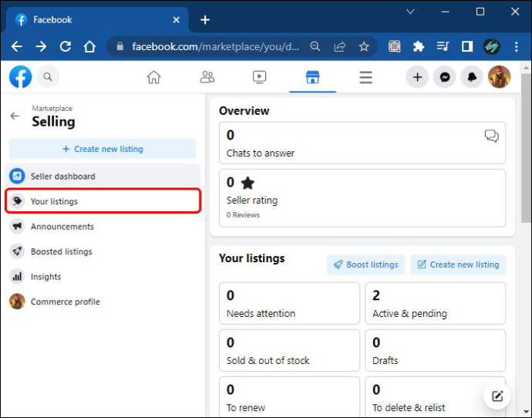Click the page vertical scrollbar
Screen dimensions: 532x418
(526, 148)
